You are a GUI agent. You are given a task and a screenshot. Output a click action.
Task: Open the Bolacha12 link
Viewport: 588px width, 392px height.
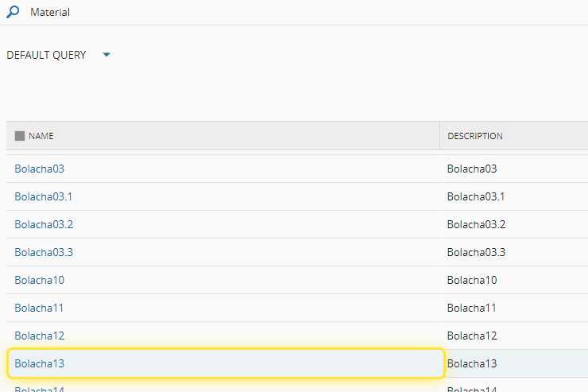pos(39,336)
